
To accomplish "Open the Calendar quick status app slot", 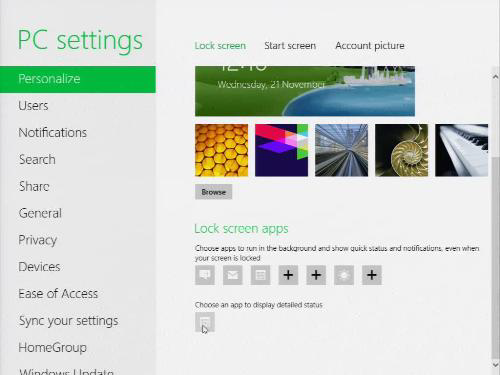I will [260, 275].
